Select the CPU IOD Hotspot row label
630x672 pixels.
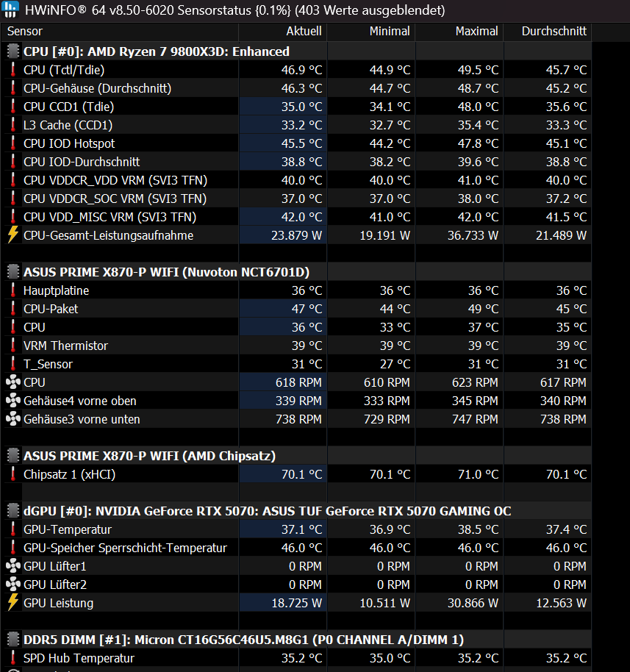69,143
